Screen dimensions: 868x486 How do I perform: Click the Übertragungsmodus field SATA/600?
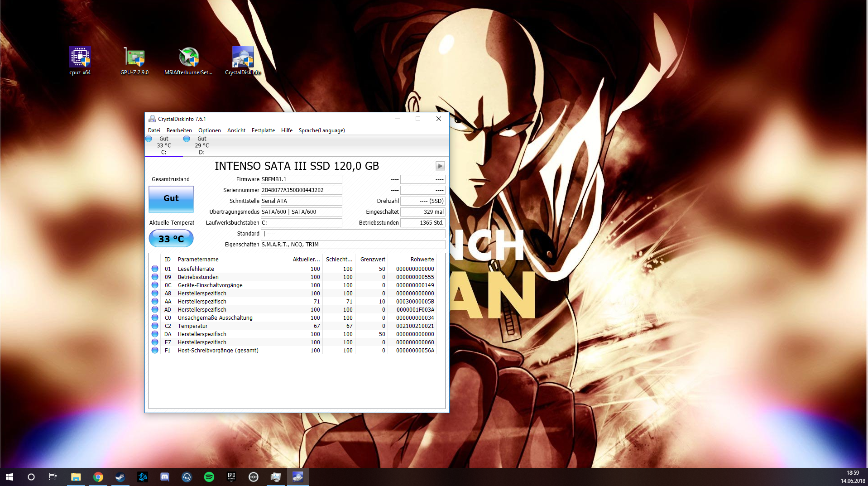tap(301, 212)
